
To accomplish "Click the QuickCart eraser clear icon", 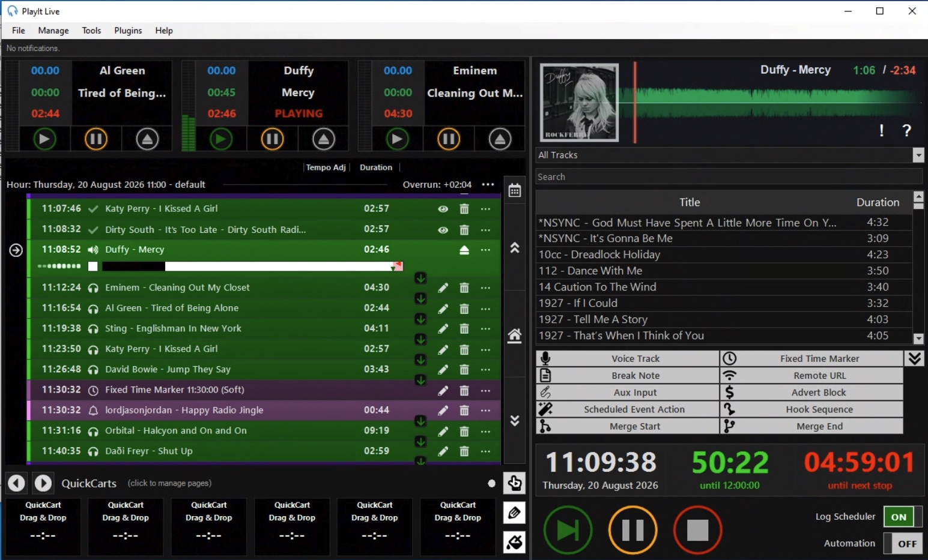I will tap(515, 542).
